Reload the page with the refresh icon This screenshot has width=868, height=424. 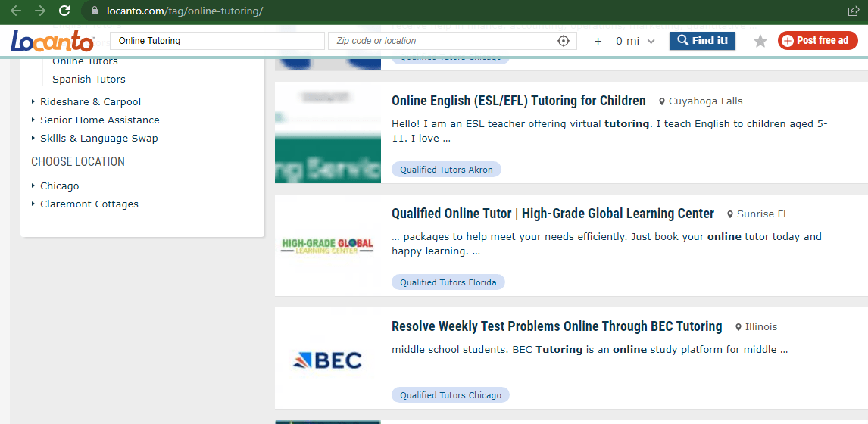pos(64,11)
